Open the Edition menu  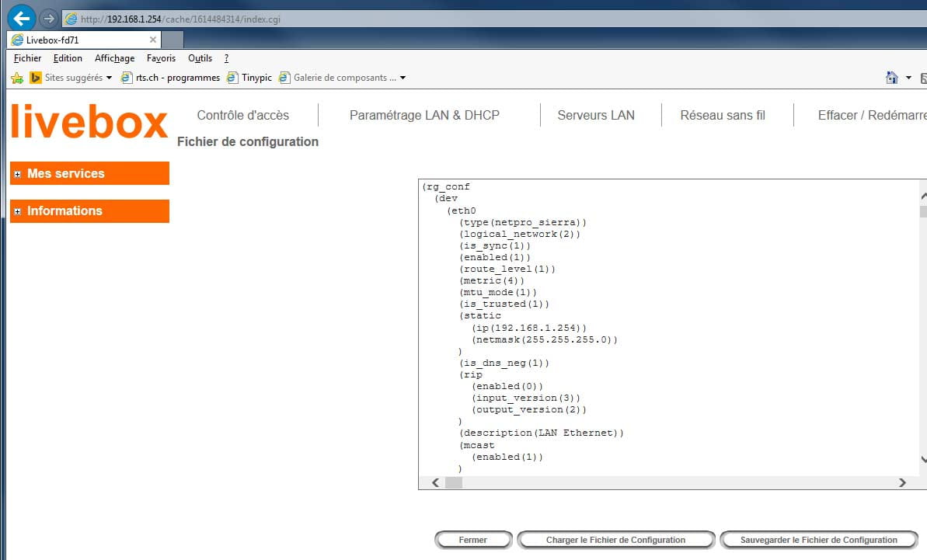(x=68, y=58)
